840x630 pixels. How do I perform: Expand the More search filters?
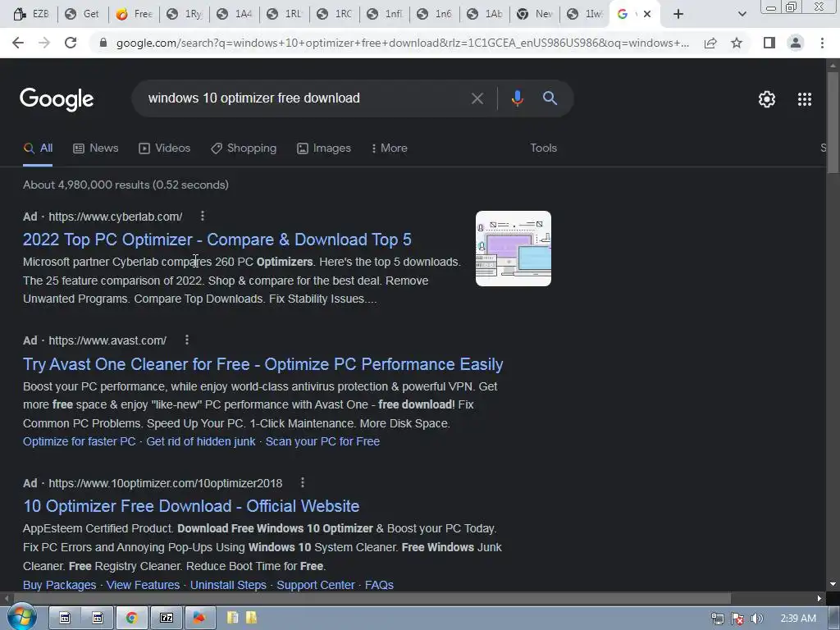click(x=389, y=148)
